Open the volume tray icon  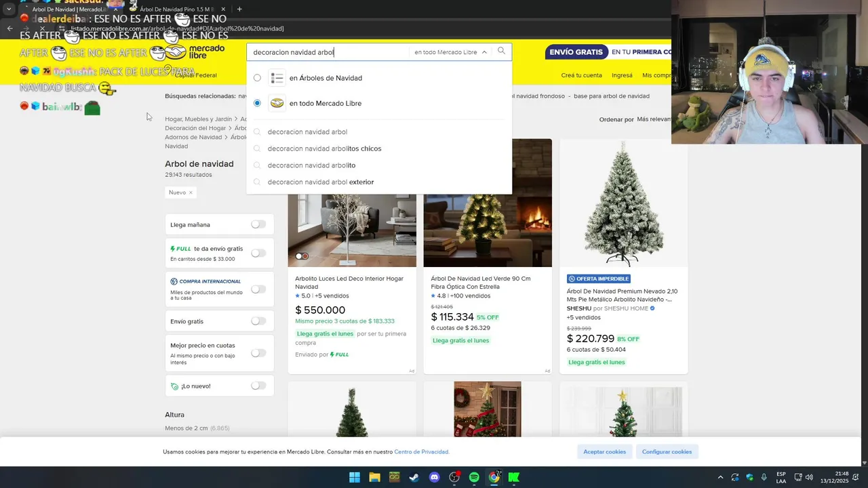pyautogui.click(x=809, y=477)
